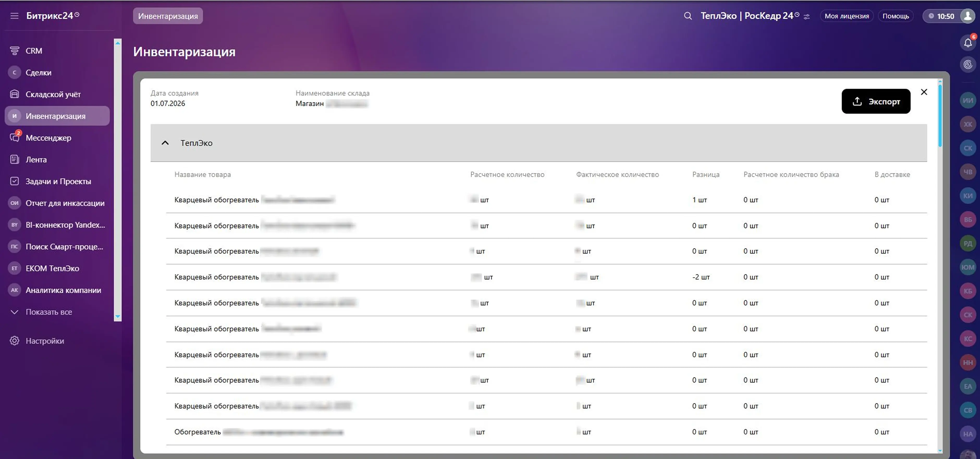Click the search magnifier icon in header
Image resolution: width=980 pixels, height=459 pixels.
coord(688,16)
